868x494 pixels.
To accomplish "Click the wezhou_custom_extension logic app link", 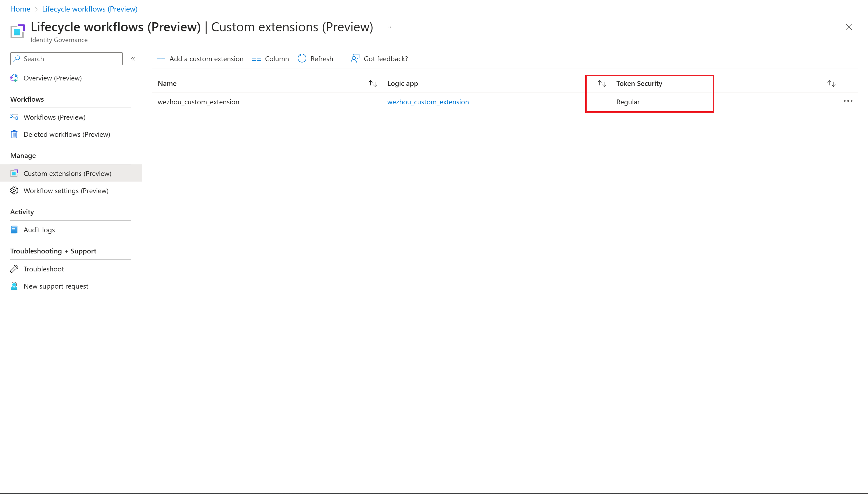I will point(428,102).
